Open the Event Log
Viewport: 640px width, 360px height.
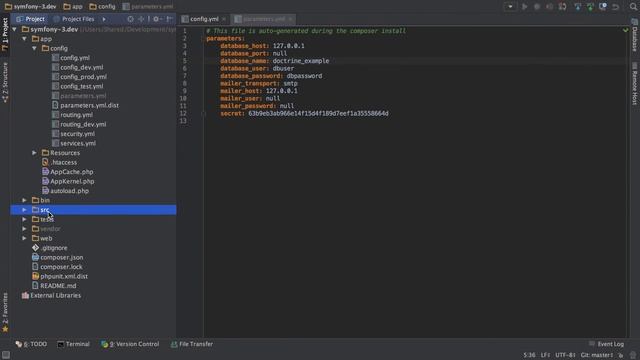[x=607, y=344]
